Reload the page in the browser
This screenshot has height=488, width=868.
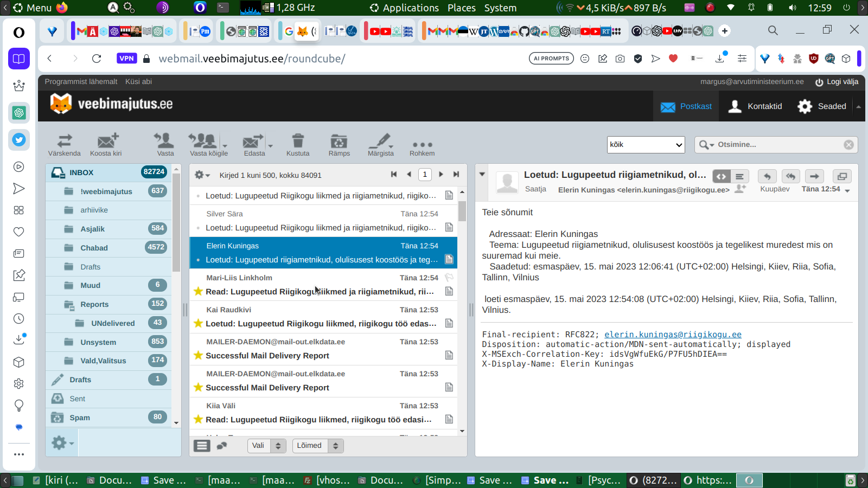97,59
